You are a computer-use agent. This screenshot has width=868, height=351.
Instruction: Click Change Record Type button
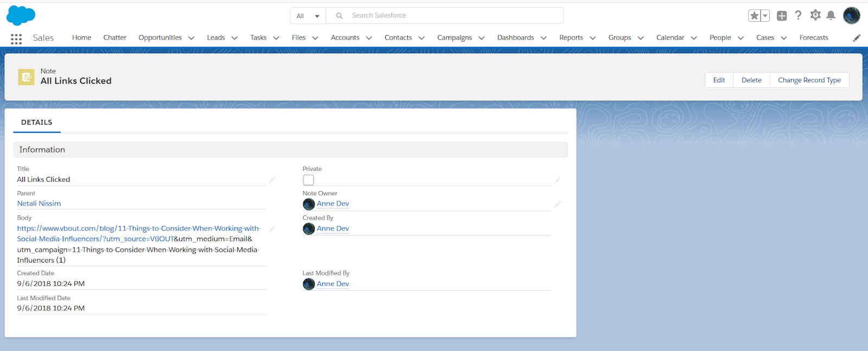pos(809,80)
